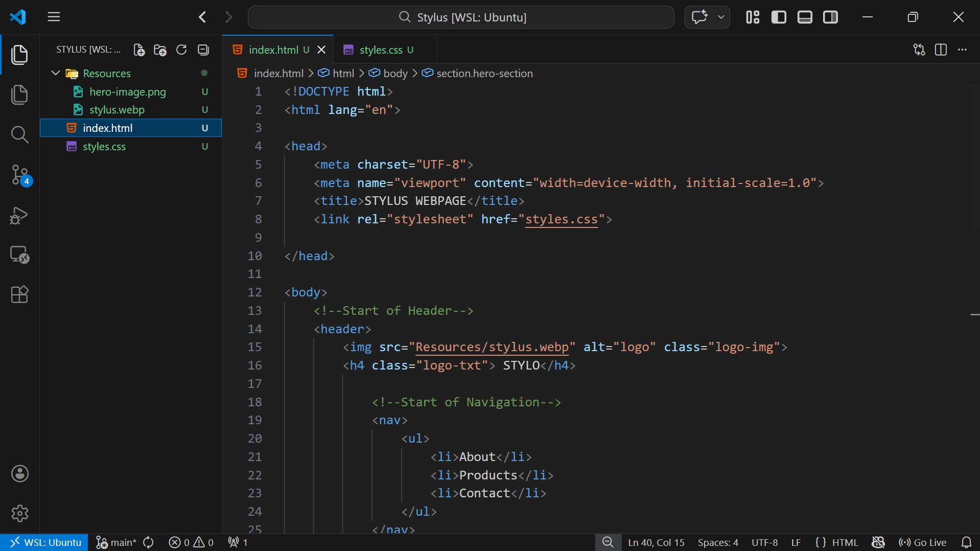Screen dimensions: 980x551
Task: Toggle the secondary side bar visibility
Action: [831, 17]
